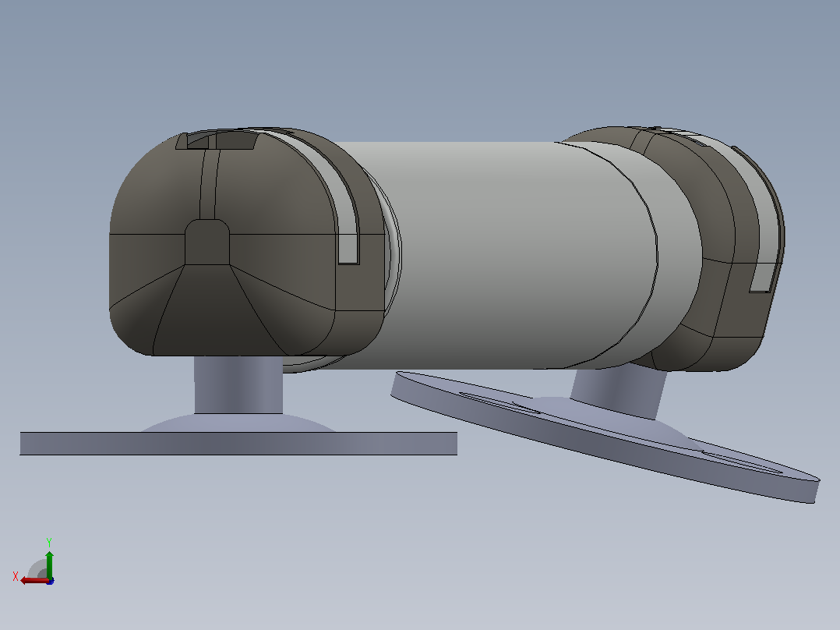Select the left support post above rectangular plate

point(238,384)
